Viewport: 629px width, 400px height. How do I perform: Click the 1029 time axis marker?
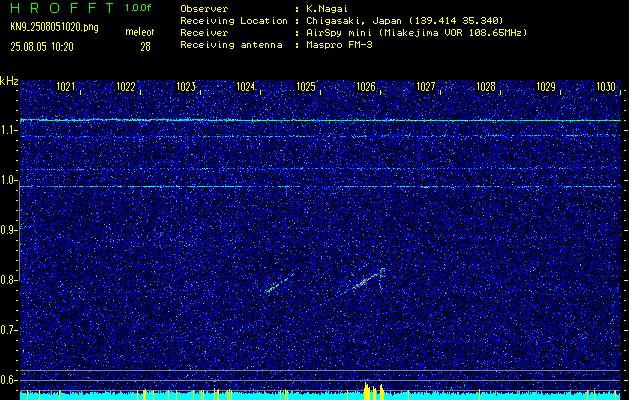coord(546,87)
